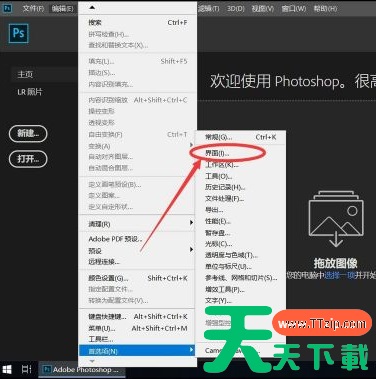The width and height of the screenshot is (376, 379).
Task: Click the large Ps logo above 主页
Action: [19, 33]
